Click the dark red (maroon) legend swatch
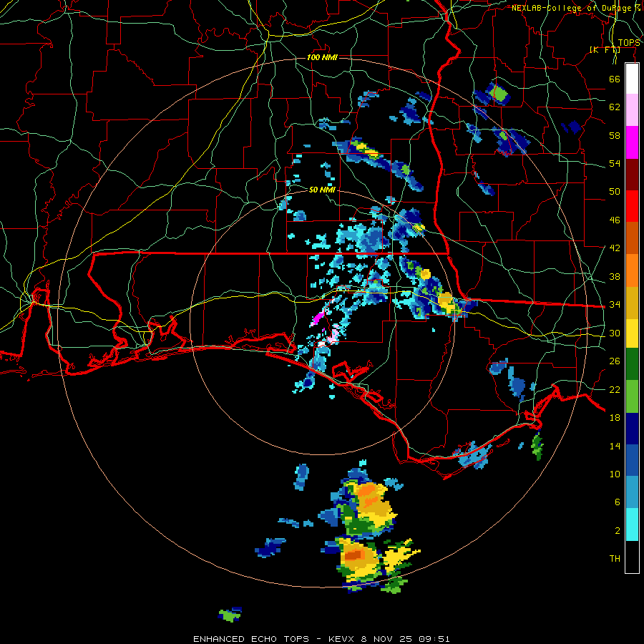Image resolution: width=644 pixels, height=644 pixels. 632,175
